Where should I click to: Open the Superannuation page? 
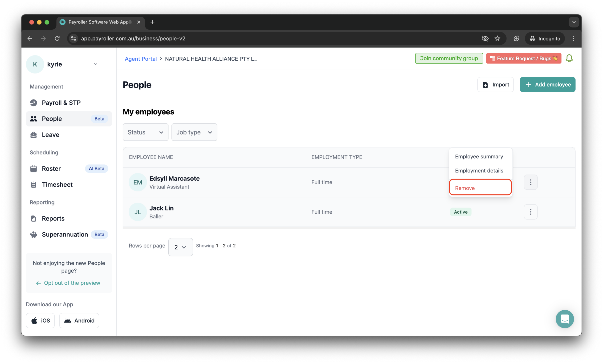[69, 234]
